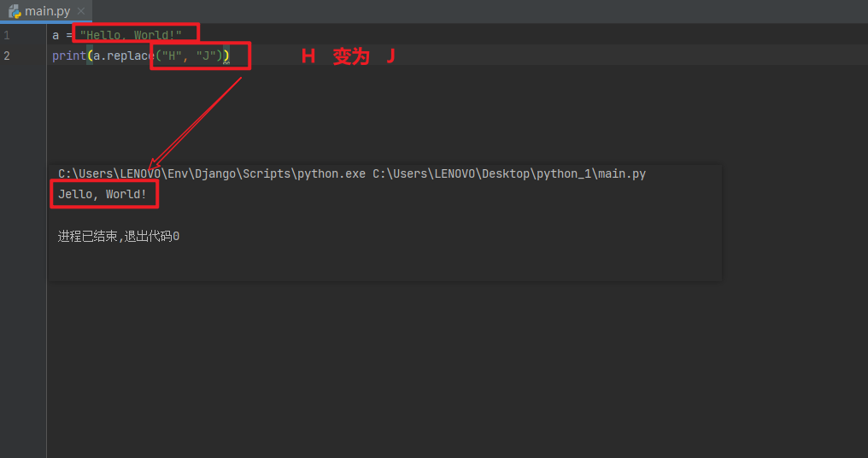Image resolution: width=868 pixels, height=458 pixels.
Task: Click the print keyword on line 2
Action: tap(69, 56)
